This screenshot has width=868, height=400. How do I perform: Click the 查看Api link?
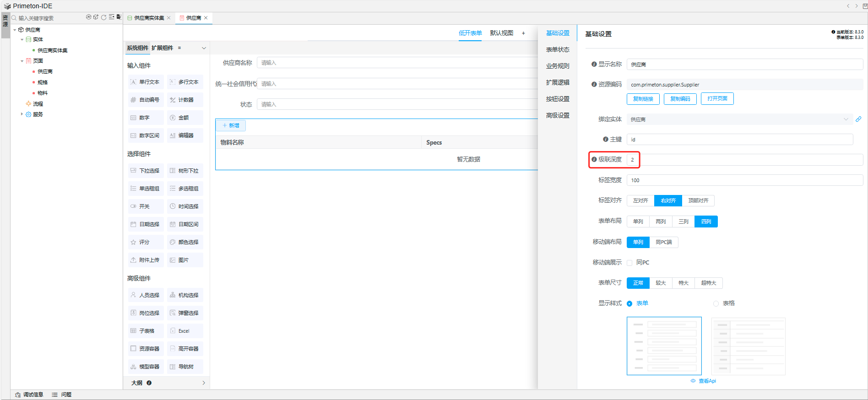coord(706,381)
